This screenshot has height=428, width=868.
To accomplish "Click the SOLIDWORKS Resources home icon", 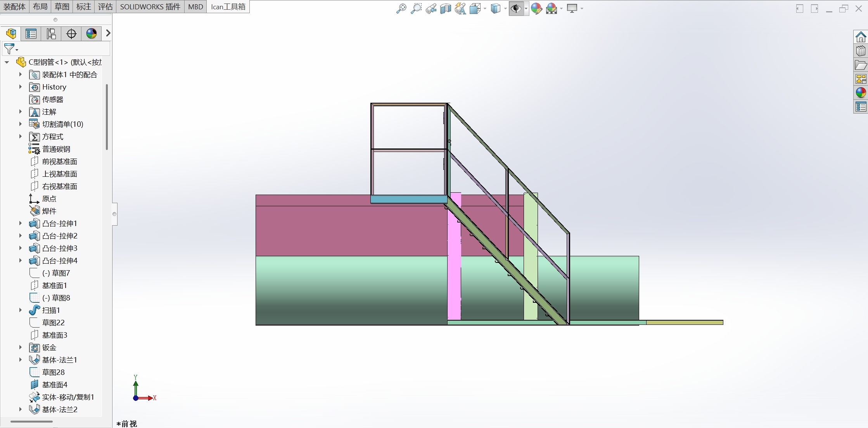I will coord(861,37).
